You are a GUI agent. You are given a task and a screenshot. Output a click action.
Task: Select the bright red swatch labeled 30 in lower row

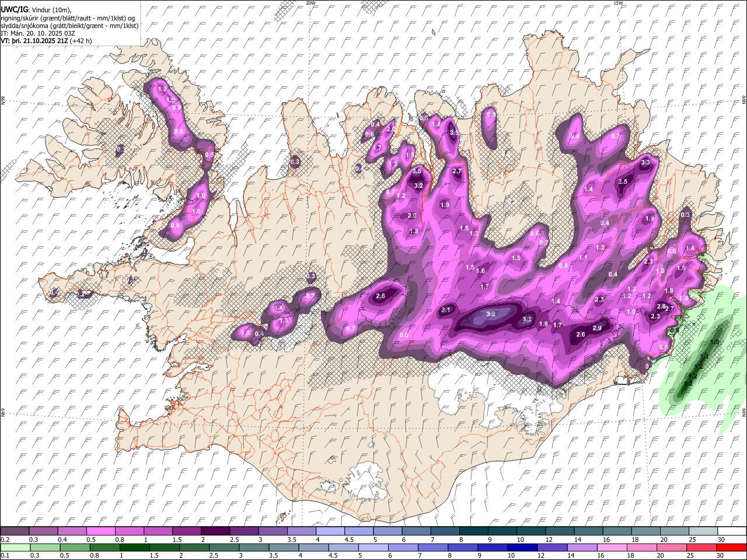[731, 547]
